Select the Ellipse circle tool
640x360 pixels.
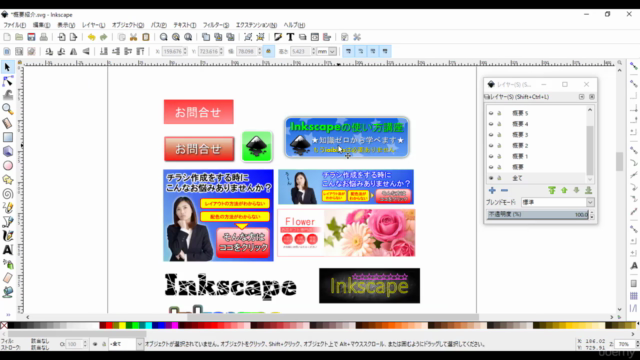click(7, 165)
